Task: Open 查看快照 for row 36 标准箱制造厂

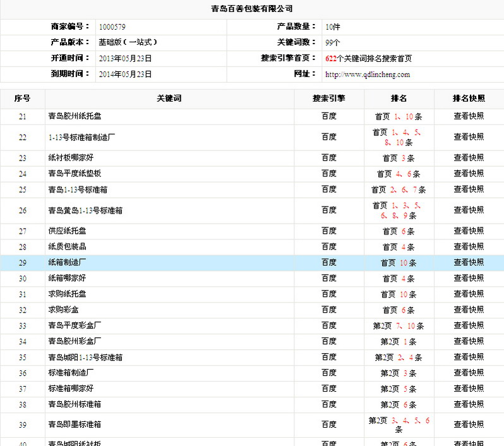Action: [469, 373]
